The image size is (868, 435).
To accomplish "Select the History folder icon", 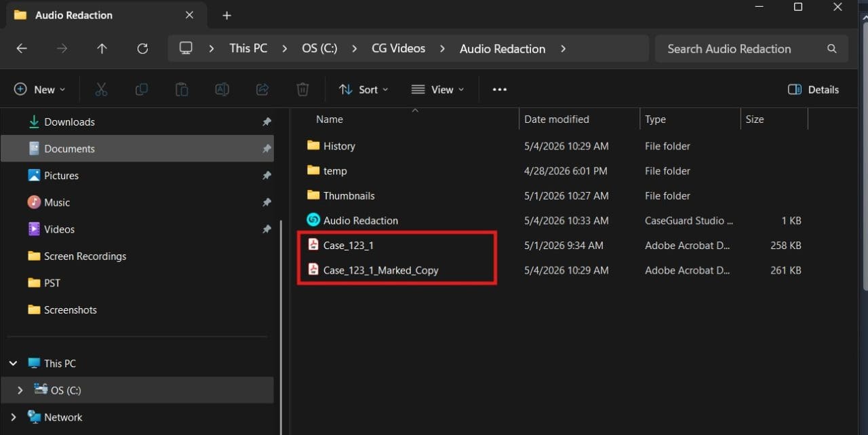I will pyautogui.click(x=313, y=145).
